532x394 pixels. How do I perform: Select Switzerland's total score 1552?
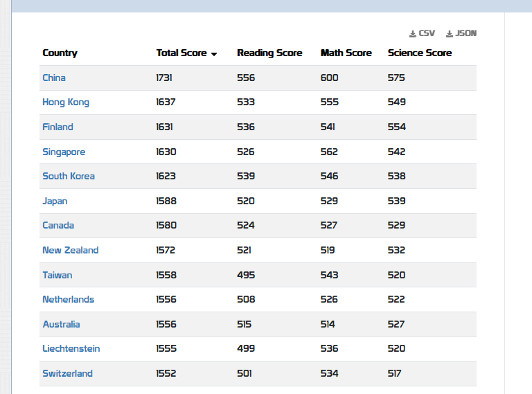tap(166, 373)
